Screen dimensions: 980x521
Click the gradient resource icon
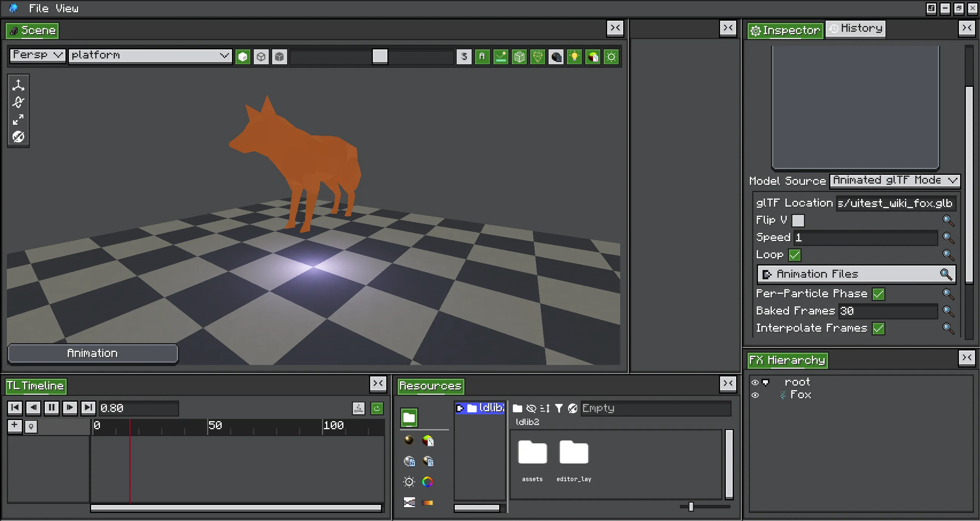(428, 503)
